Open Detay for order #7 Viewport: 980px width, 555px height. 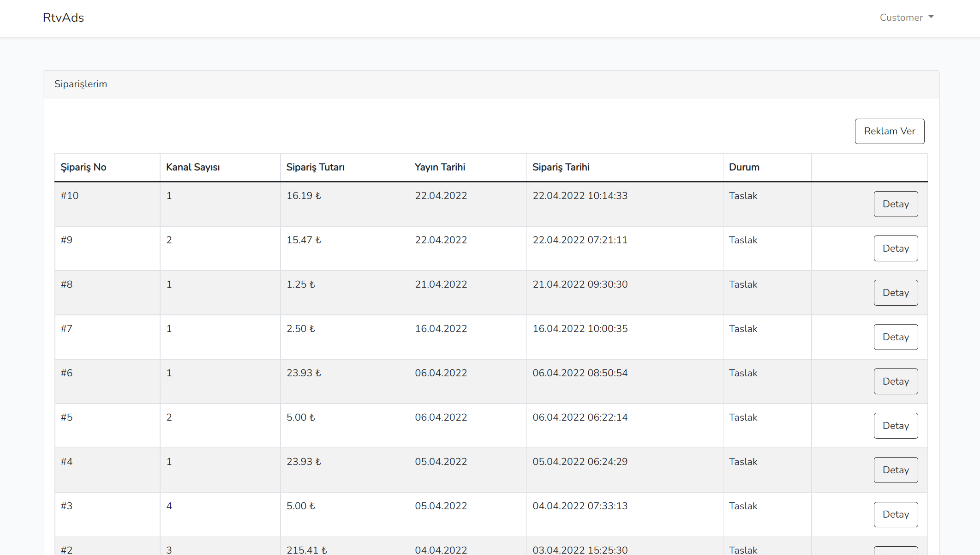pyautogui.click(x=896, y=337)
